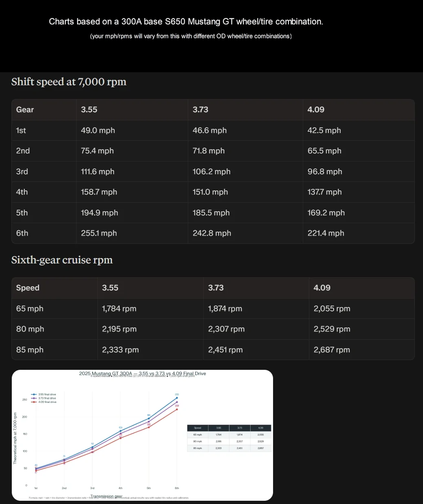Click the 6th gear data point at 255 mph

click(177, 398)
